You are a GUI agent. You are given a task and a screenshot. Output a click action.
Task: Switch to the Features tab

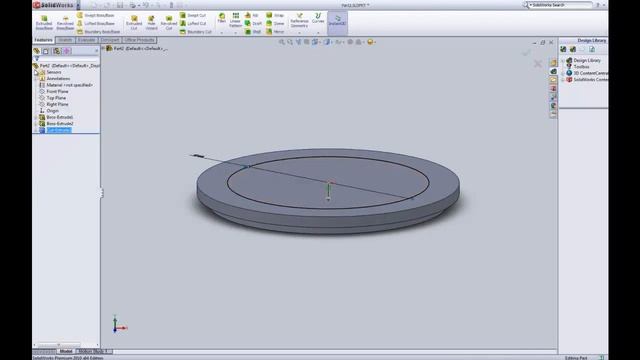43,40
